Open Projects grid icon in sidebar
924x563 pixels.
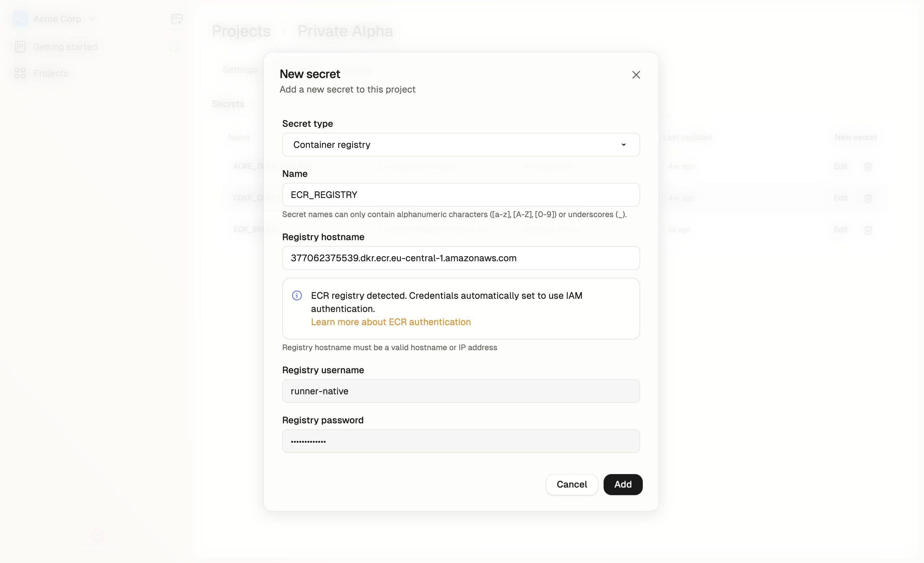point(20,73)
